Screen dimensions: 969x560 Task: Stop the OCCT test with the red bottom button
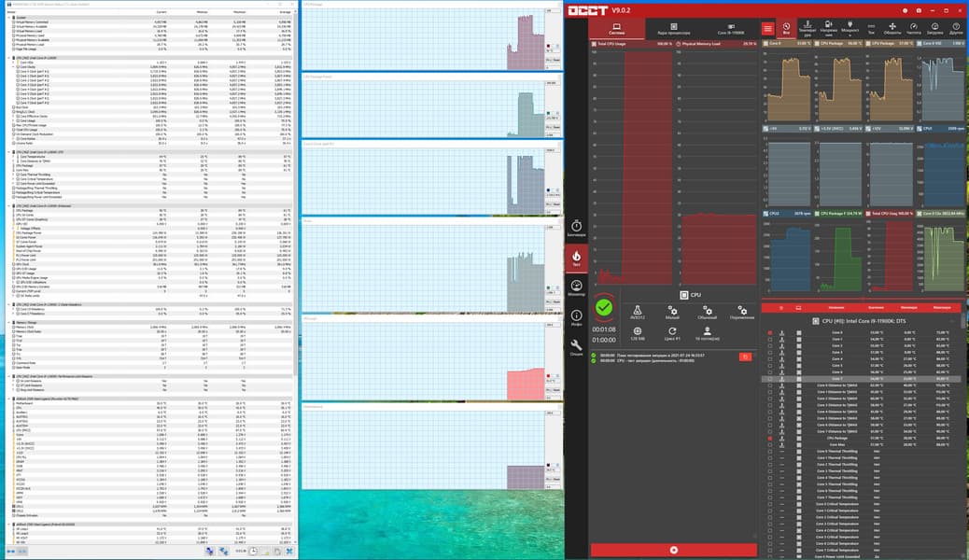[x=674, y=550]
